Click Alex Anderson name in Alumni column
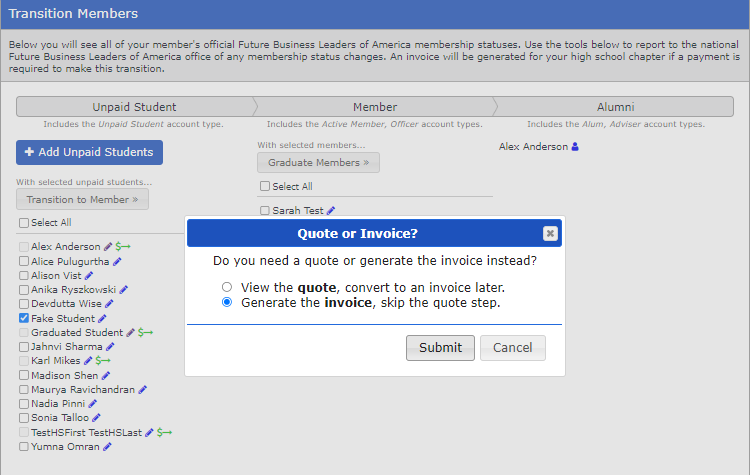Image resolution: width=750 pixels, height=475 pixels. point(533,147)
